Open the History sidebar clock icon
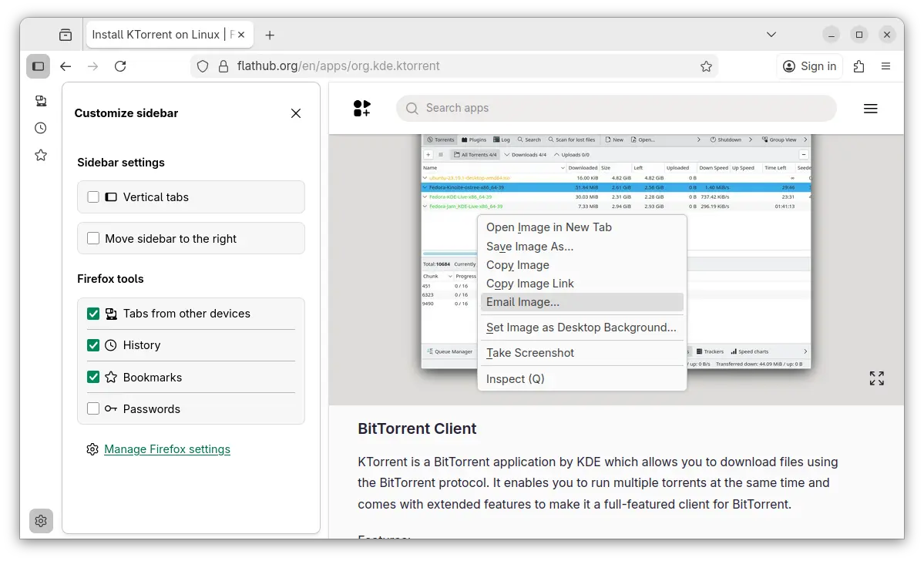Screen dimensions: 924x561 click(41, 128)
